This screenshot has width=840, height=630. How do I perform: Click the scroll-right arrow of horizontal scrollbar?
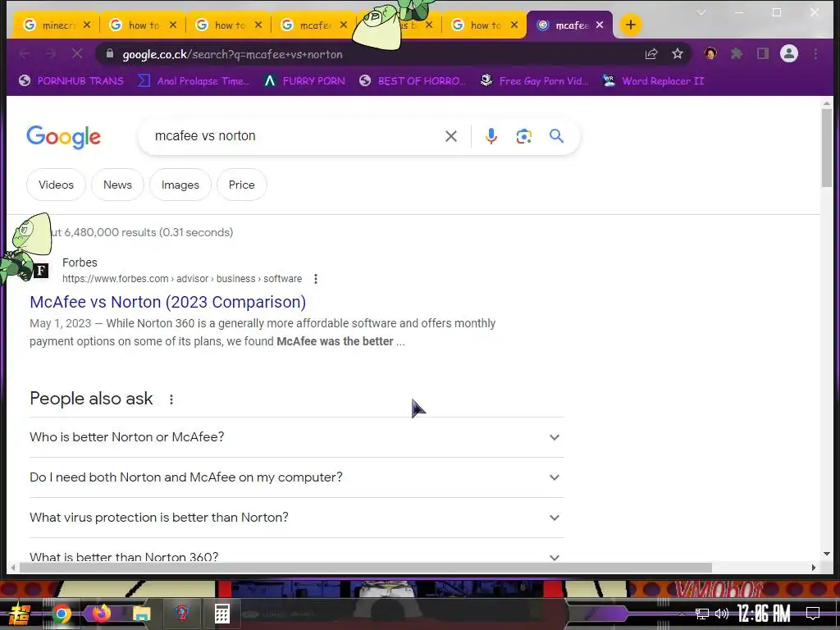click(813, 568)
